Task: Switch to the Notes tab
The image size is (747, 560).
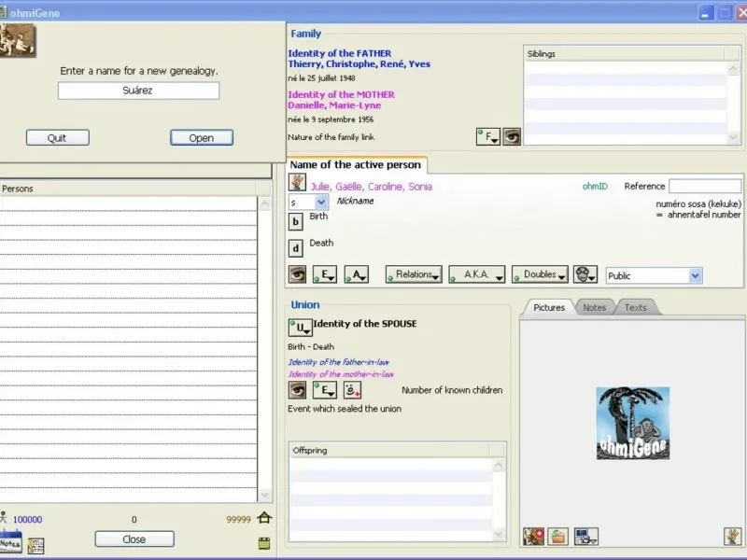Action: [x=594, y=308]
